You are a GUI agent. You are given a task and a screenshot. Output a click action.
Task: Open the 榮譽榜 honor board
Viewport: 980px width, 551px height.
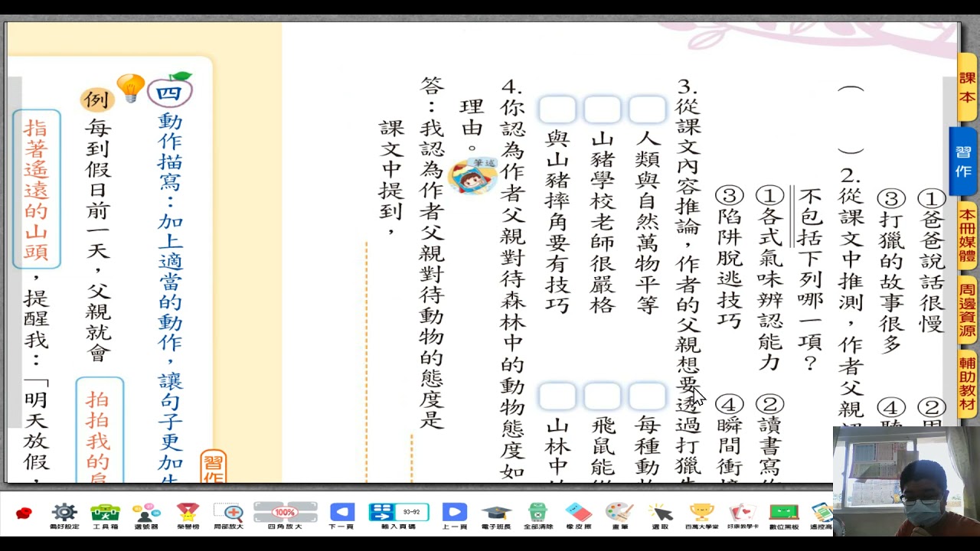(x=188, y=516)
